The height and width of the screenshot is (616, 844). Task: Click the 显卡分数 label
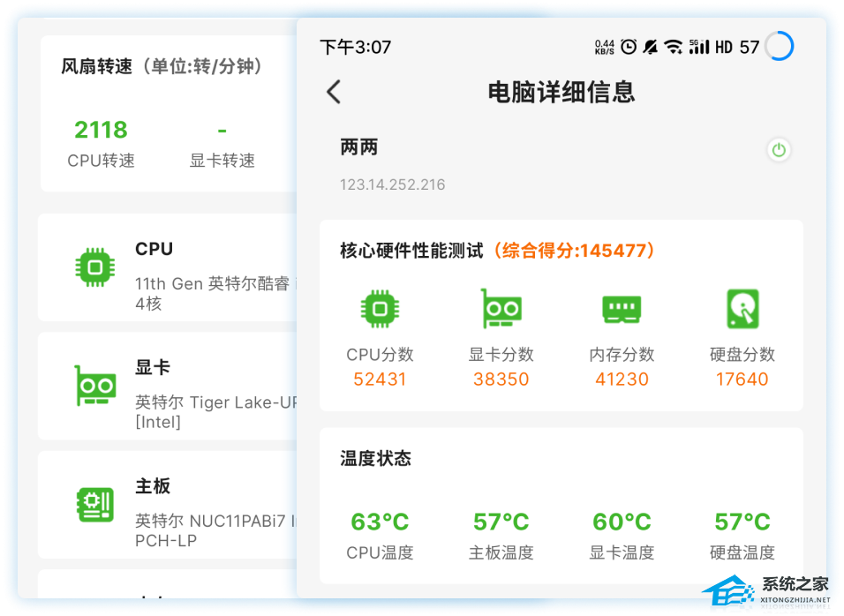click(x=501, y=355)
